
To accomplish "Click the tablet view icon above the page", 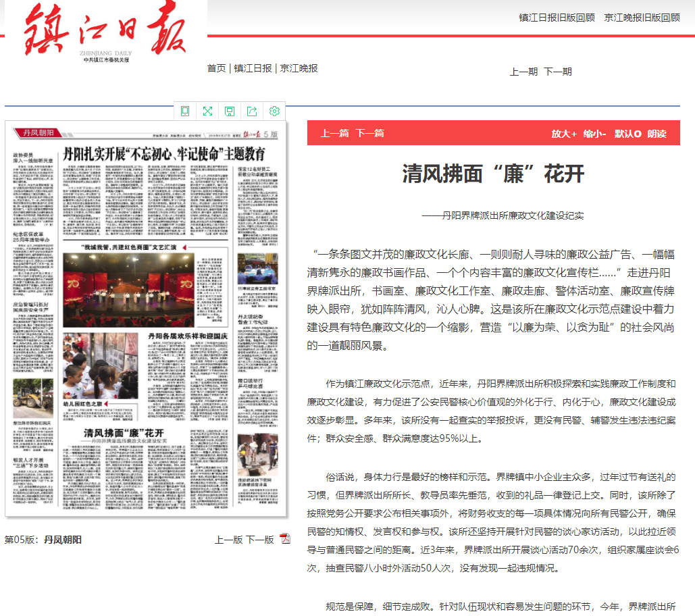I will coord(185,111).
